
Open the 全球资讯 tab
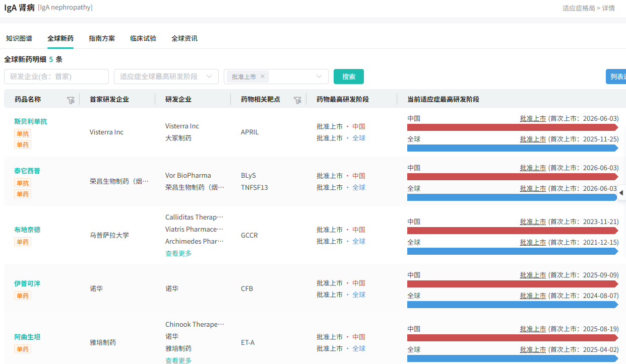pyautogui.click(x=184, y=38)
